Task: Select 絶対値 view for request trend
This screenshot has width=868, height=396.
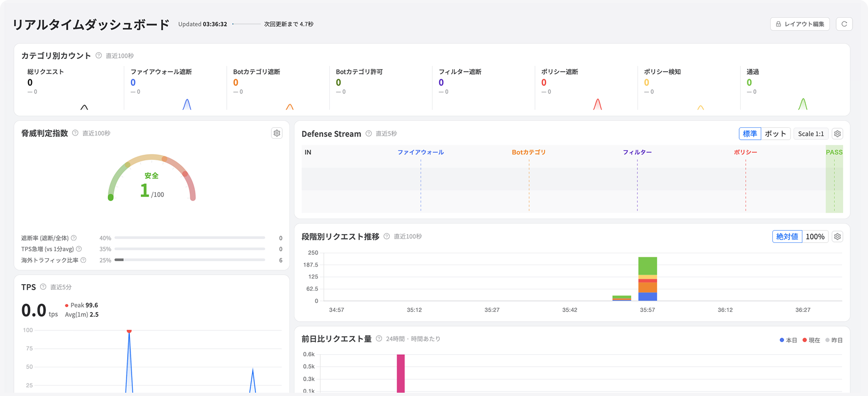Action: click(x=787, y=236)
